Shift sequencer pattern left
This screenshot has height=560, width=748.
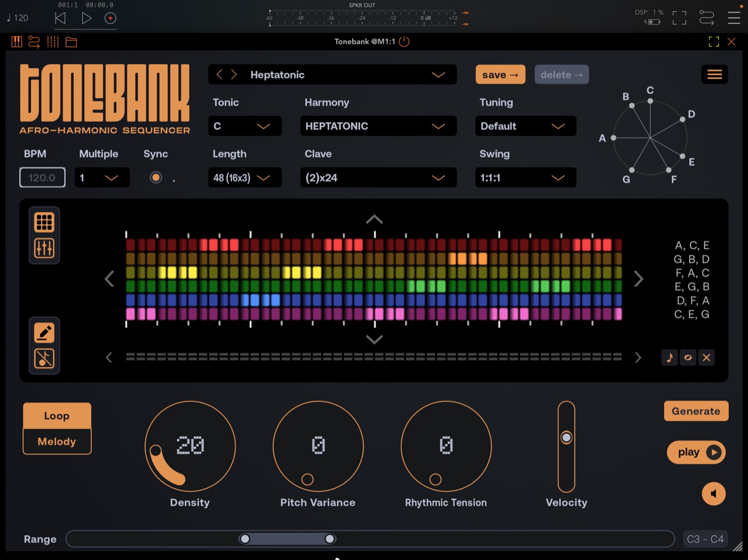[110, 279]
